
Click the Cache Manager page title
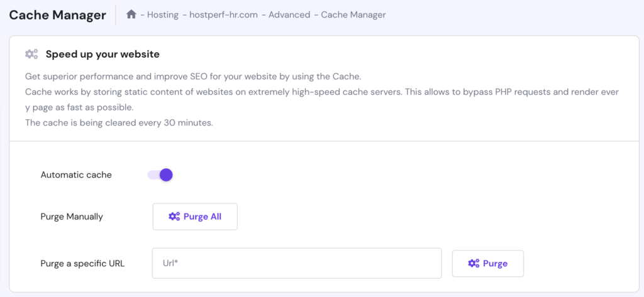57,15
